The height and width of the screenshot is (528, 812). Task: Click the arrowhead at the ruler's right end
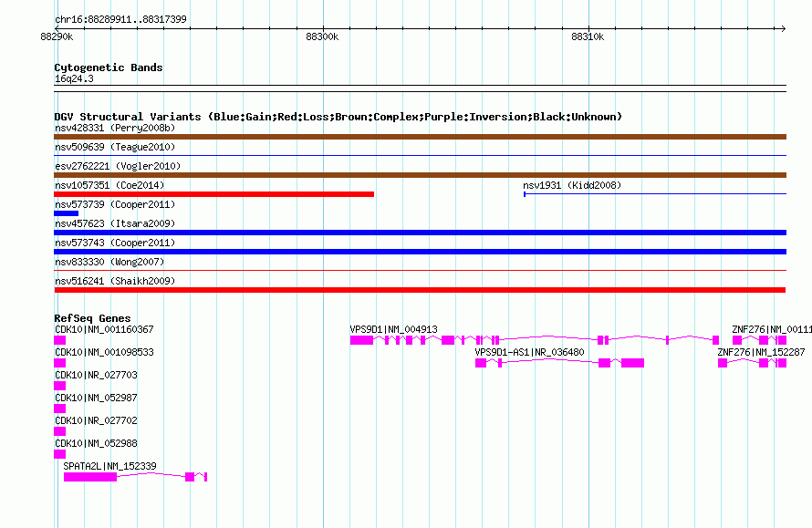click(x=783, y=28)
